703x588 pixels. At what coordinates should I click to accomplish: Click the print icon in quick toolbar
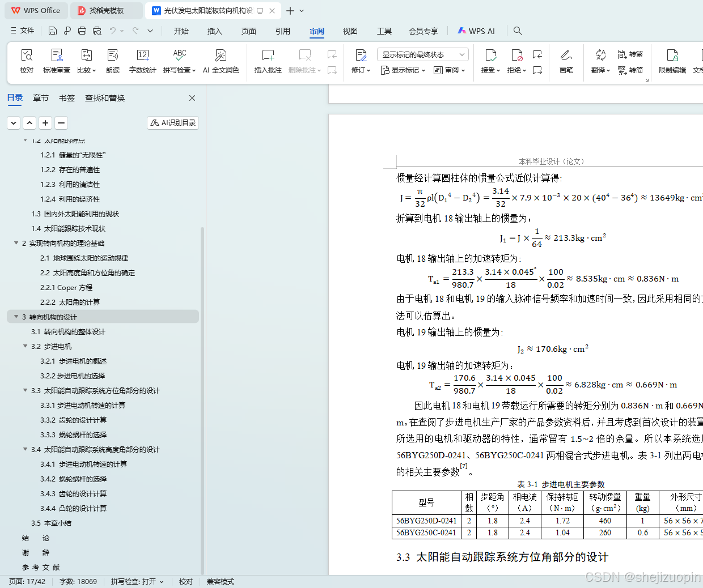pos(82,31)
